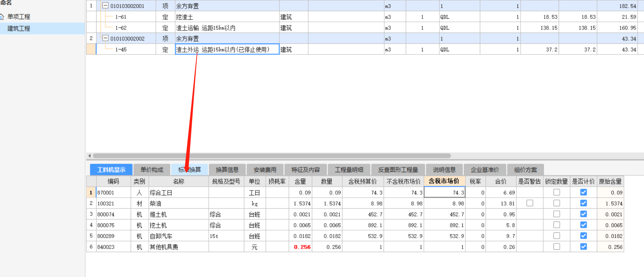Select 单项工程 in the left tree
This screenshot has width=644, height=277.
point(19,17)
